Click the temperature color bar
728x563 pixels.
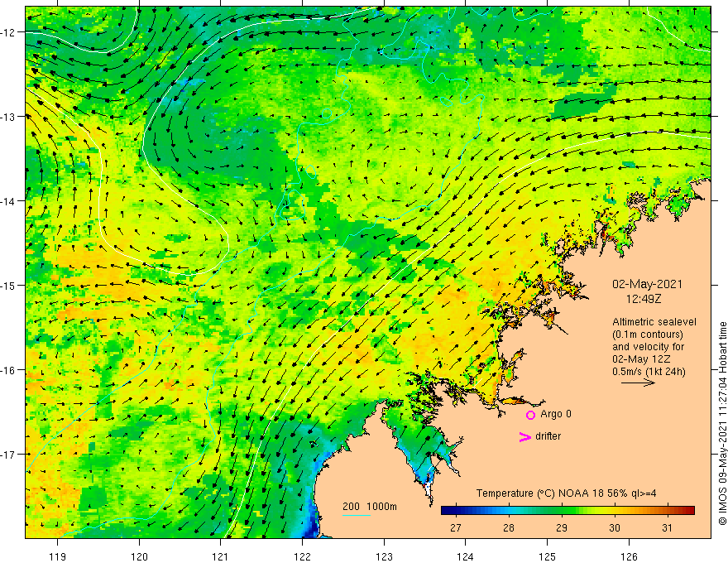coord(568,510)
